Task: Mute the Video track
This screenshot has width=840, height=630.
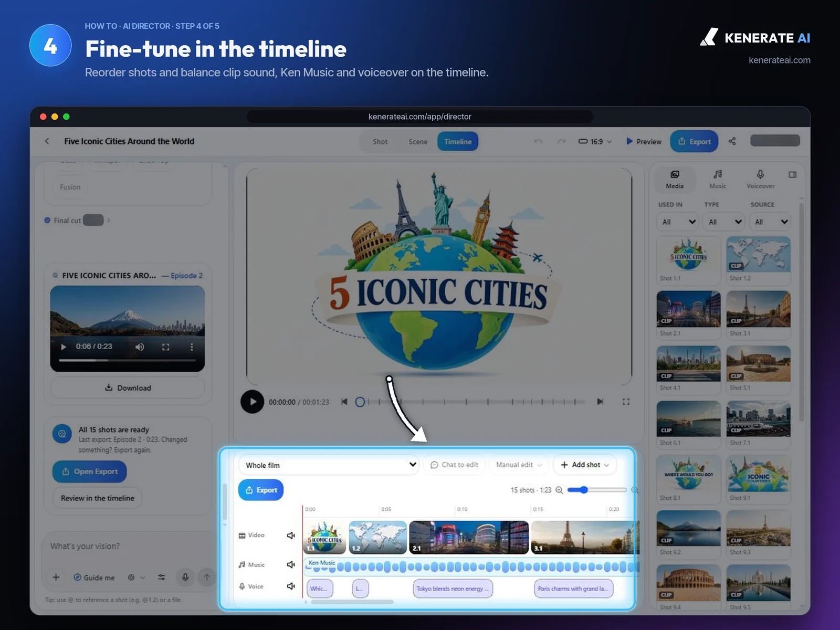Action: (x=291, y=535)
